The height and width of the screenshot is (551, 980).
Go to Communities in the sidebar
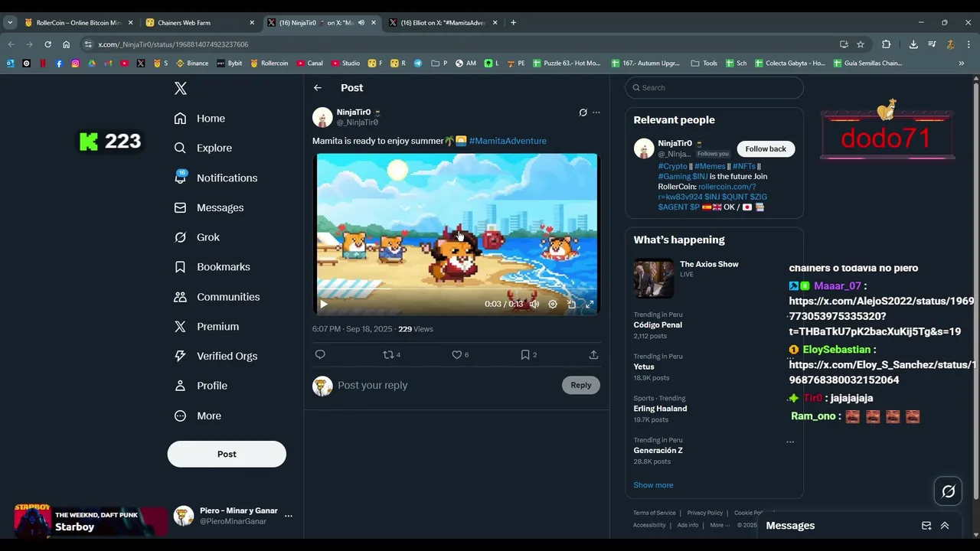pyautogui.click(x=217, y=297)
